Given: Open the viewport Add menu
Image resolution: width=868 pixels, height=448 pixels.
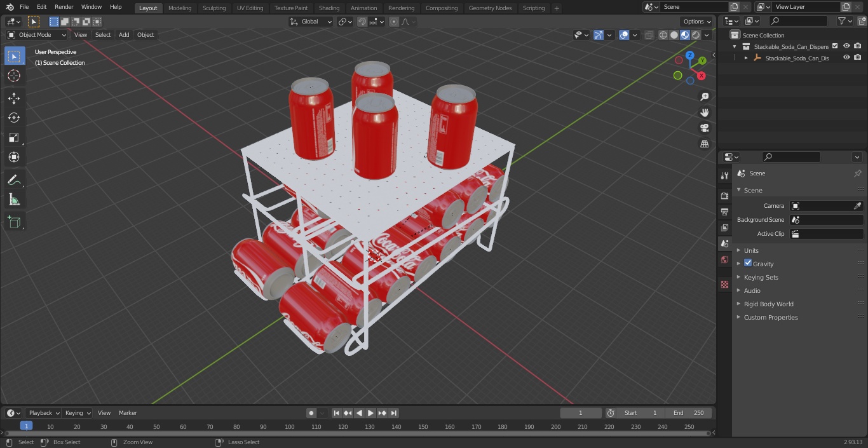Looking at the screenshot, I should click(x=124, y=35).
